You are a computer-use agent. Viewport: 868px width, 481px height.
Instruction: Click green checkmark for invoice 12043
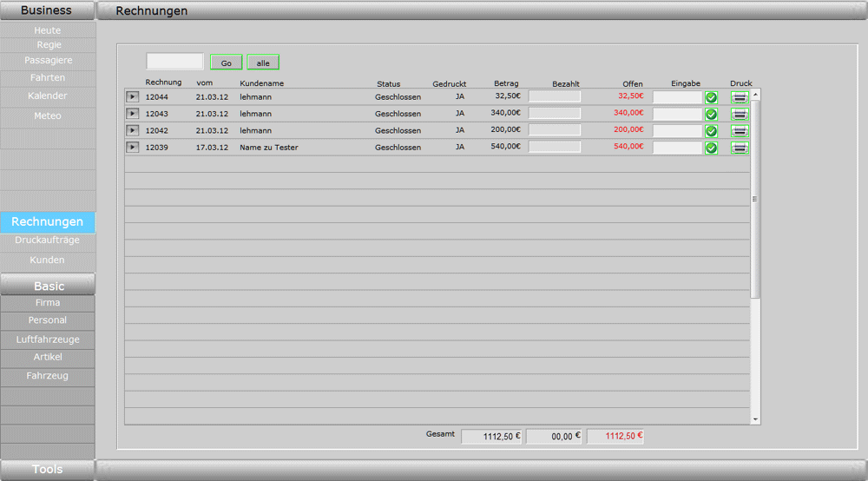tap(711, 114)
